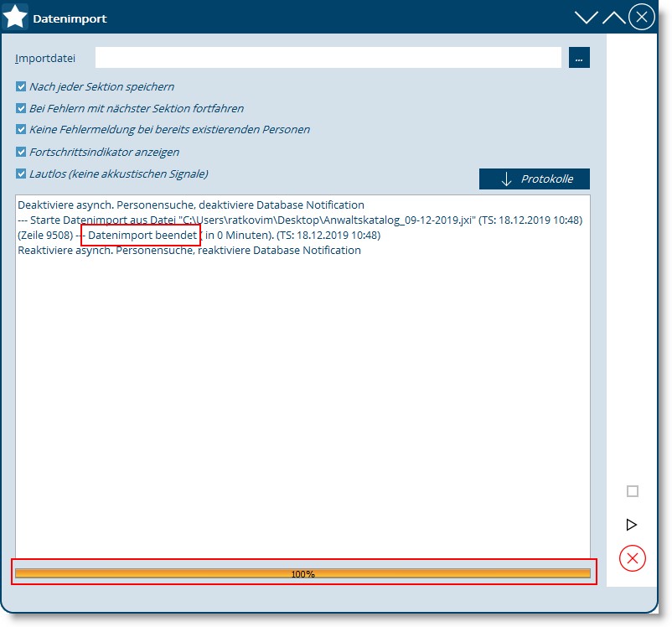Close the Datenimport dialog
672x627 pixels.
[641, 18]
